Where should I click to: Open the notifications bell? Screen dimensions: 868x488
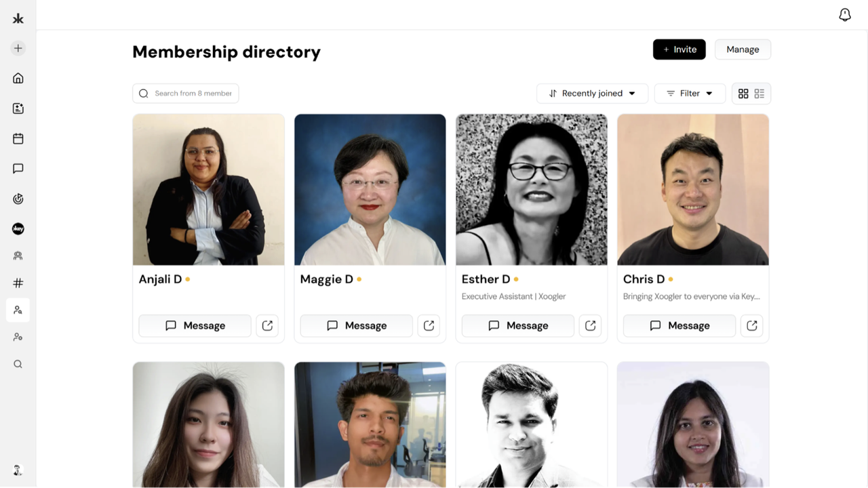844,15
